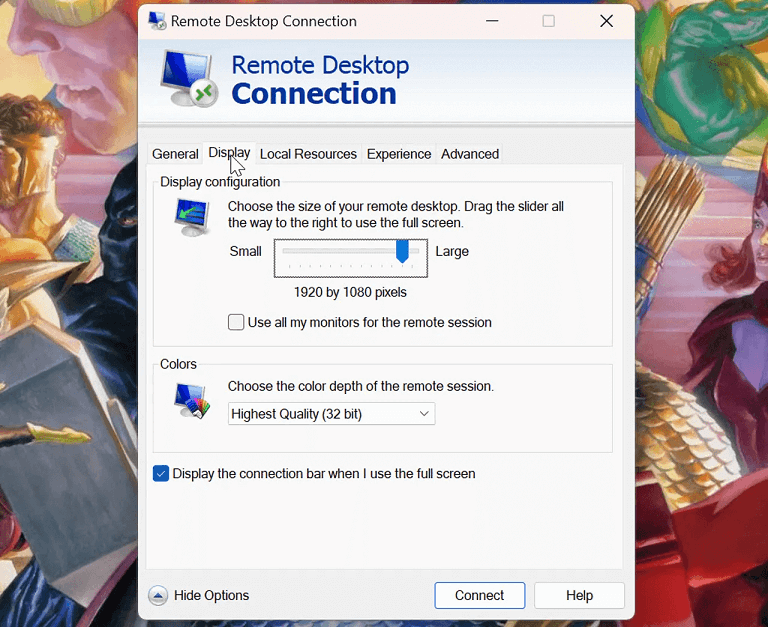Close the Remote Desktop Connection window
The width and height of the screenshot is (768, 627).
[x=606, y=21]
